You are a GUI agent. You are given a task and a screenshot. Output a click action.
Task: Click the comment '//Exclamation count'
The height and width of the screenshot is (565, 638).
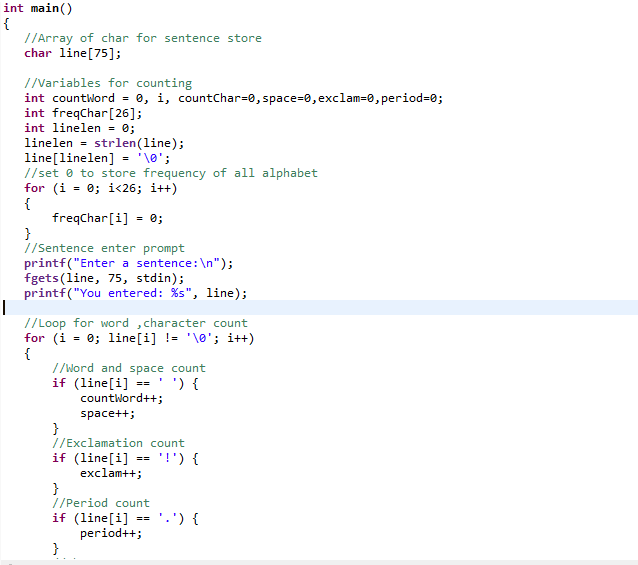point(118,443)
